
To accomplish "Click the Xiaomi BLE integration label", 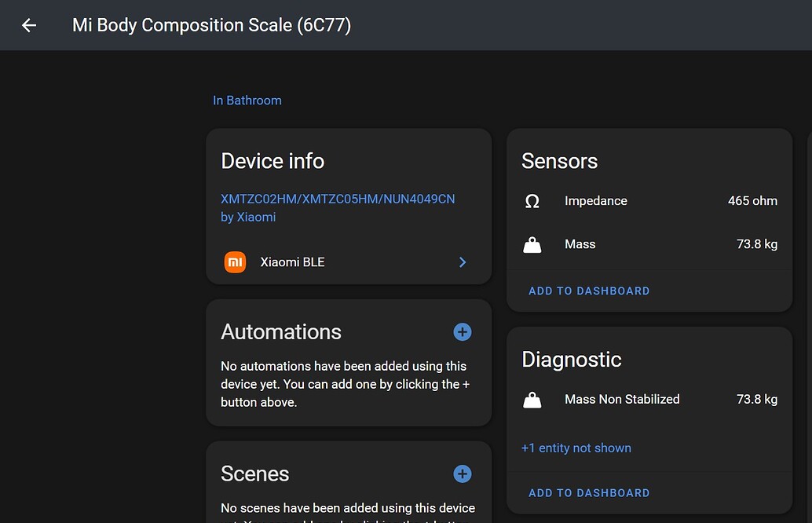I will (x=292, y=261).
